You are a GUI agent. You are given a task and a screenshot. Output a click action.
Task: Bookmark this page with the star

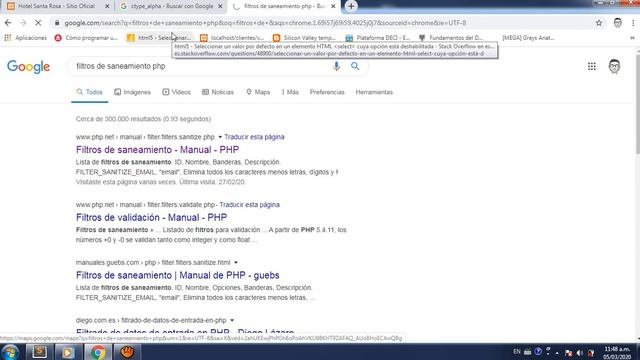pyautogui.click(x=599, y=23)
